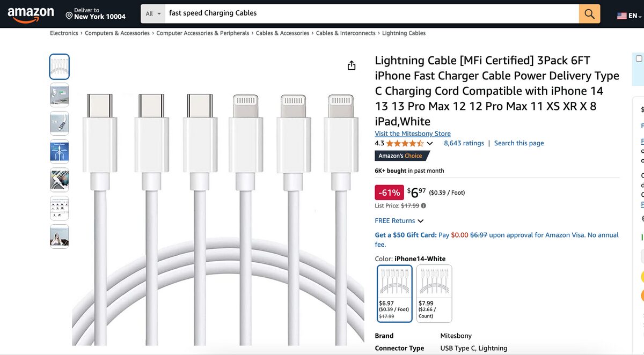Click Search this page

[518, 143]
